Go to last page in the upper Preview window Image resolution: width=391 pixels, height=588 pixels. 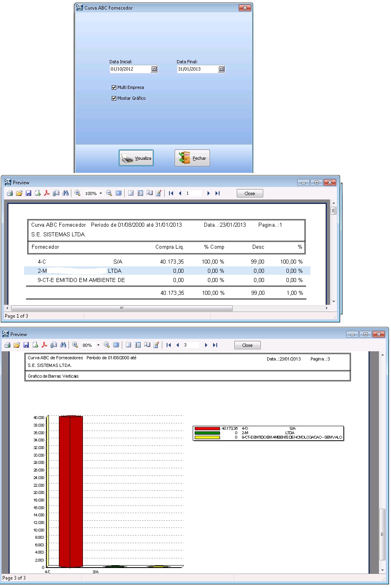218,193
